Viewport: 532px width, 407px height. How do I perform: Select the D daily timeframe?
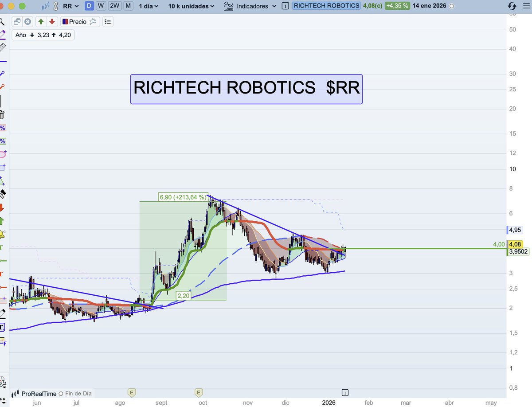click(x=89, y=6)
